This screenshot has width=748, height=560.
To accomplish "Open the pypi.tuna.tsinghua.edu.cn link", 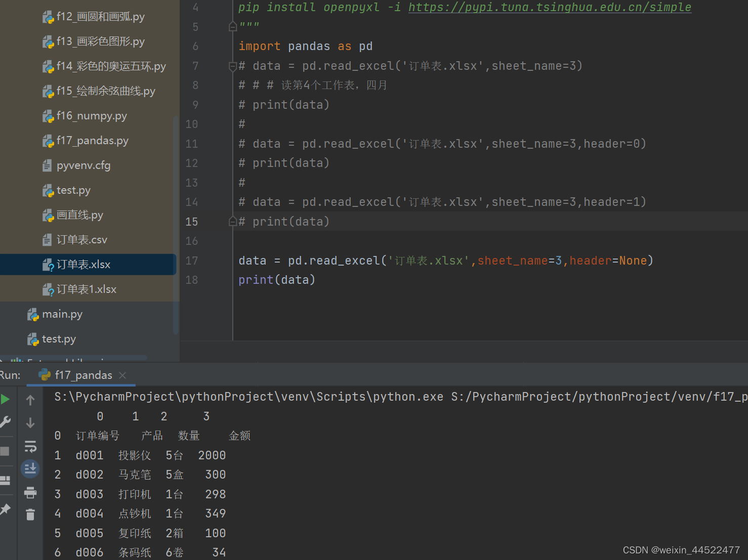I will 550,7.
